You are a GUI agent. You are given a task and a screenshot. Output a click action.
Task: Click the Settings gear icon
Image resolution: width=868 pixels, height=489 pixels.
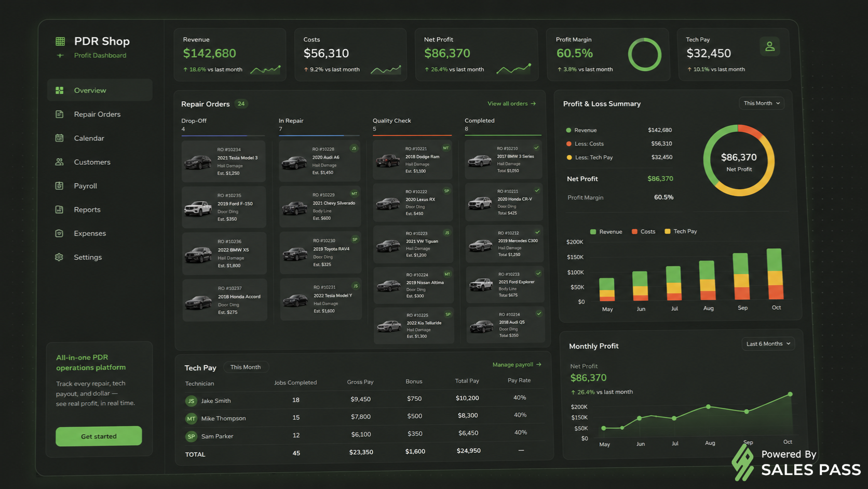59,257
